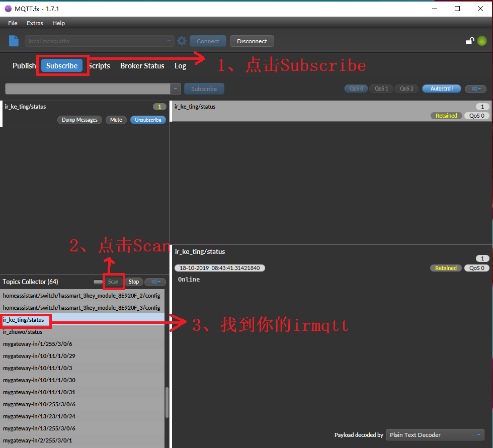Image resolution: width=493 pixels, height=448 pixels.
Task: Click the Subscribe button beside topic field
Action: (204, 89)
